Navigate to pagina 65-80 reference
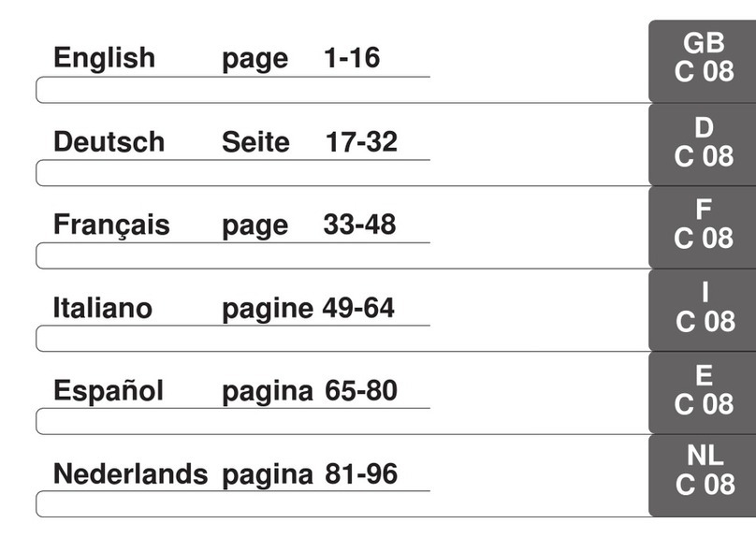The height and width of the screenshot is (538, 756). (x=310, y=391)
